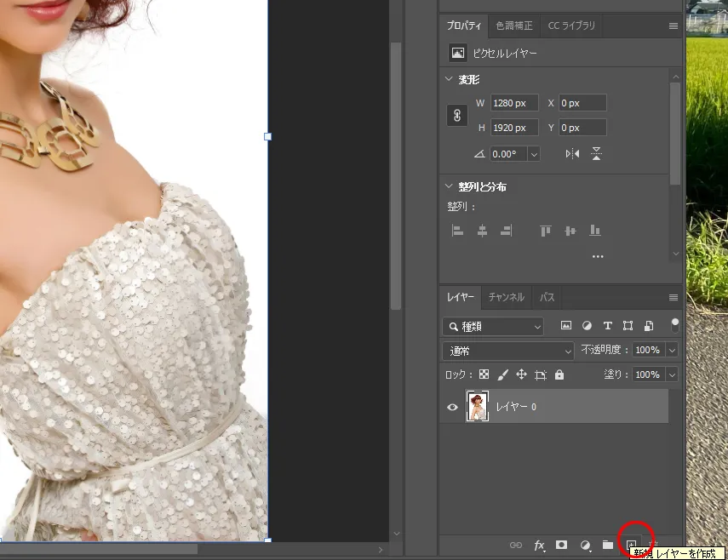Expand the 不透明度 opacity dropdown arrow
The width and height of the screenshot is (728, 560).
pos(673,351)
